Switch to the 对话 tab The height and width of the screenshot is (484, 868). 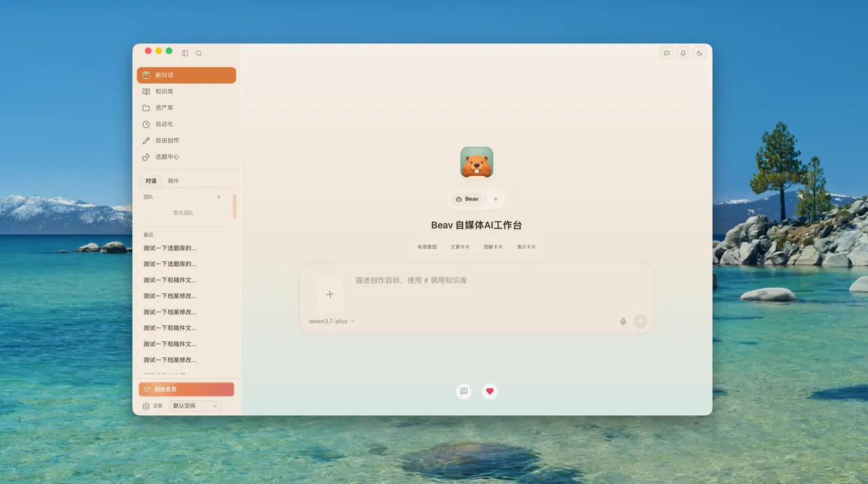point(151,181)
